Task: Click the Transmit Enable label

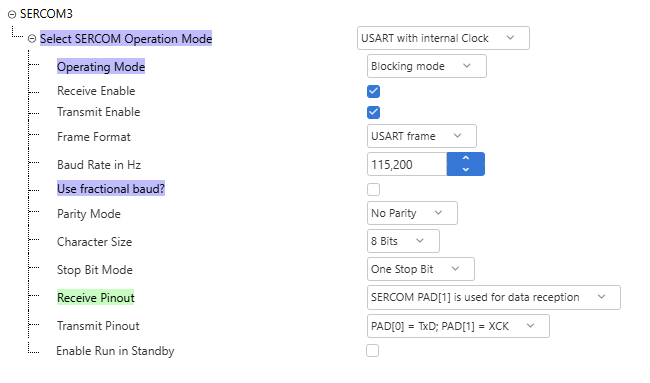Action: click(99, 112)
